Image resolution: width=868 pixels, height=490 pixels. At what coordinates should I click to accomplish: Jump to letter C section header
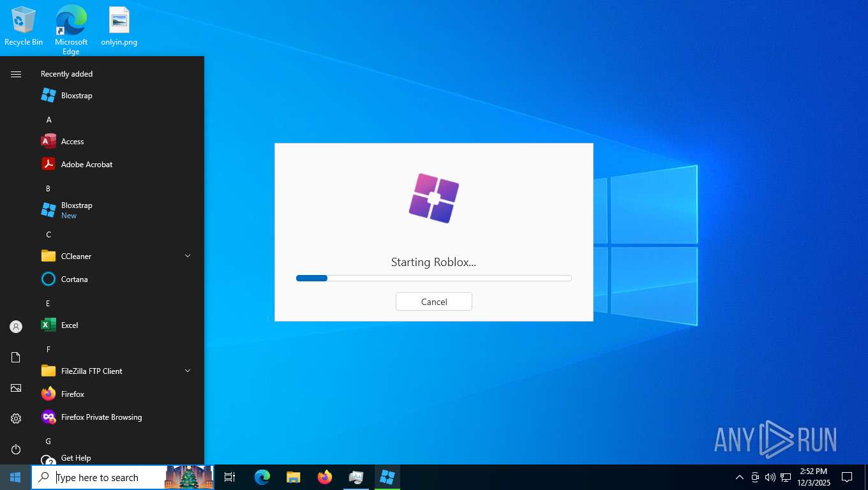click(x=49, y=235)
